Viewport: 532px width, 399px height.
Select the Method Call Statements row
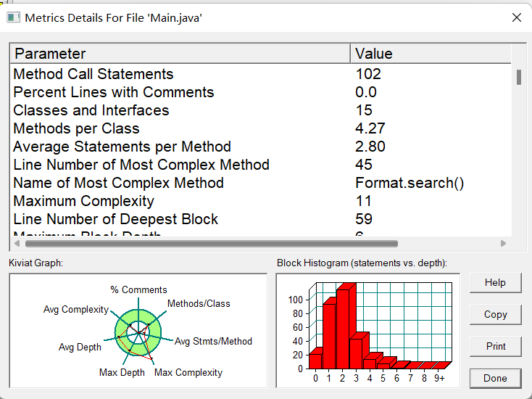pyautogui.click(x=261, y=74)
